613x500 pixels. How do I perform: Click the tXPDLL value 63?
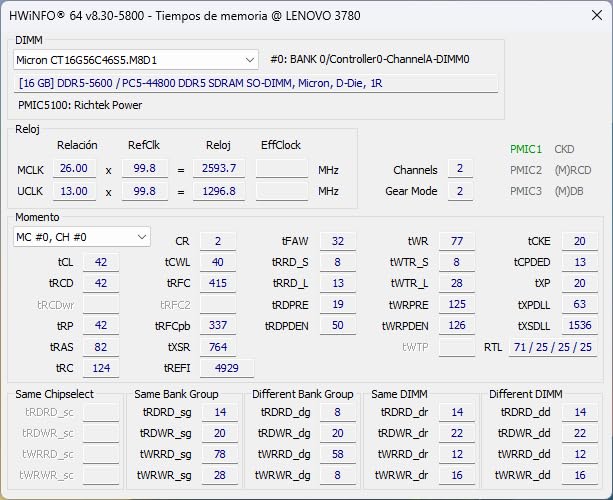pos(580,304)
